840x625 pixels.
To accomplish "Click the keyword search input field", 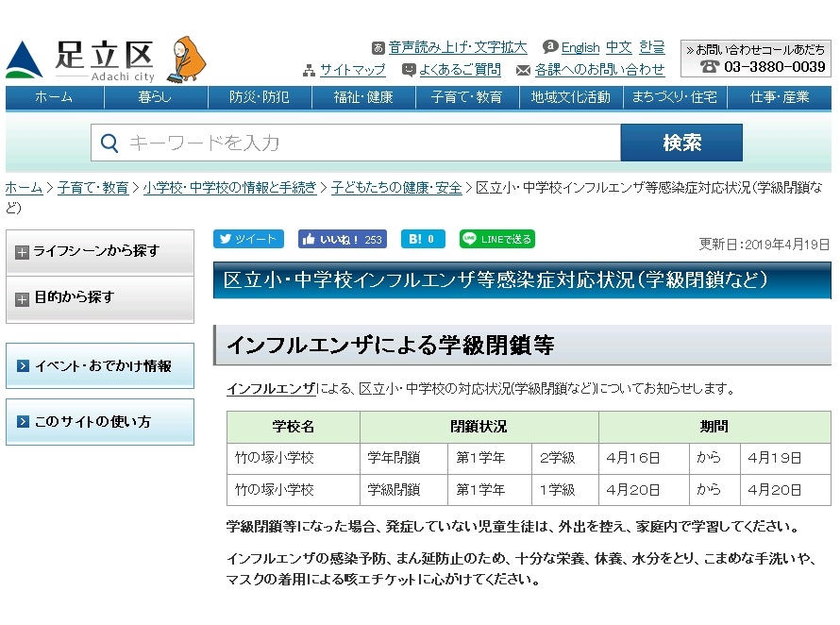I will coord(359,142).
